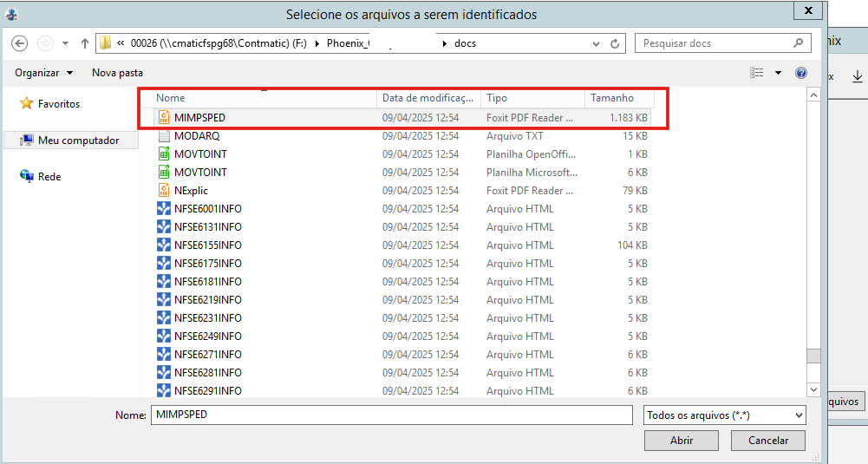Select the NFSE6271INFO HTML file icon
Viewport: 868px width, 464px height.
pos(164,355)
